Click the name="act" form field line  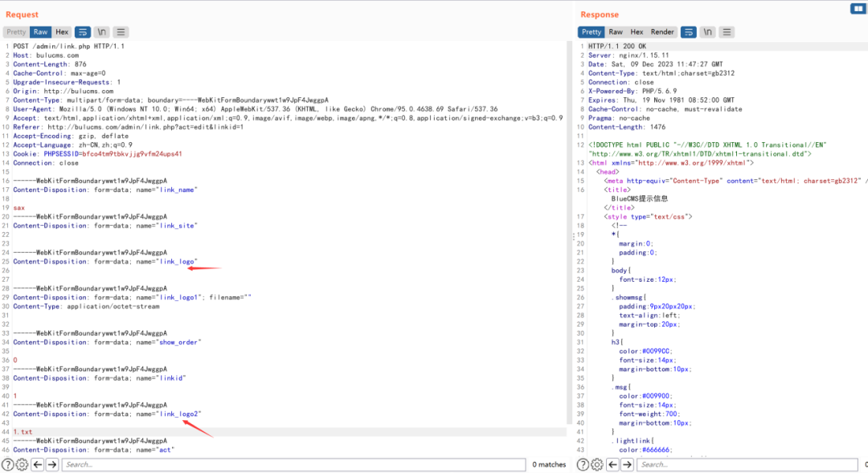[x=93, y=451]
